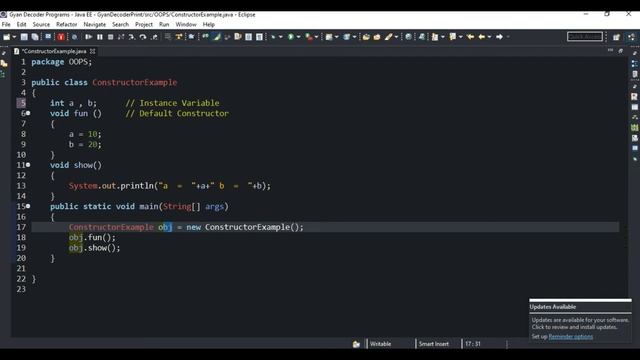
Task: Click the Save All toolbar icon
Action: point(35,37)
